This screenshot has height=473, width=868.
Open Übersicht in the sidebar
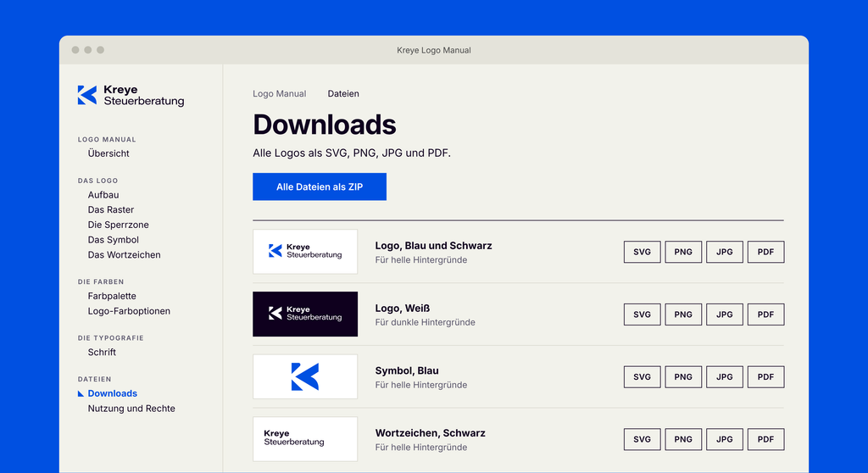pyautogui.click(x=108, y=153)
